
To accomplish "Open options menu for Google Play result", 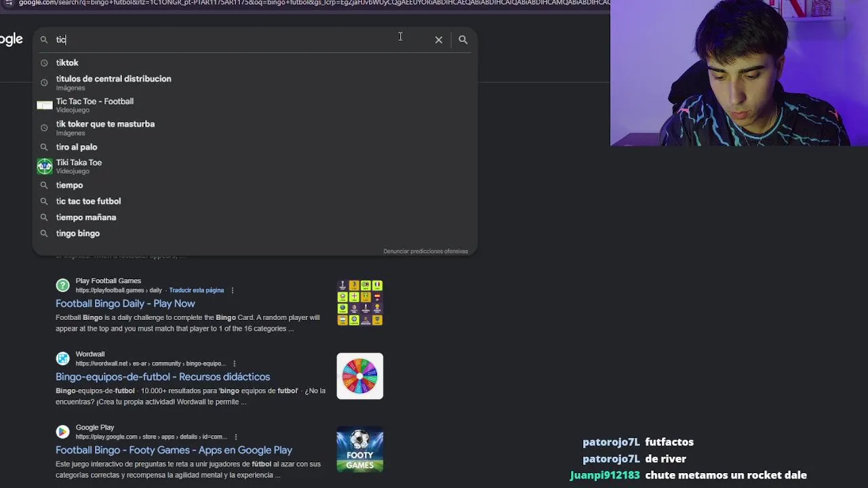I will [x=235, y=436].
